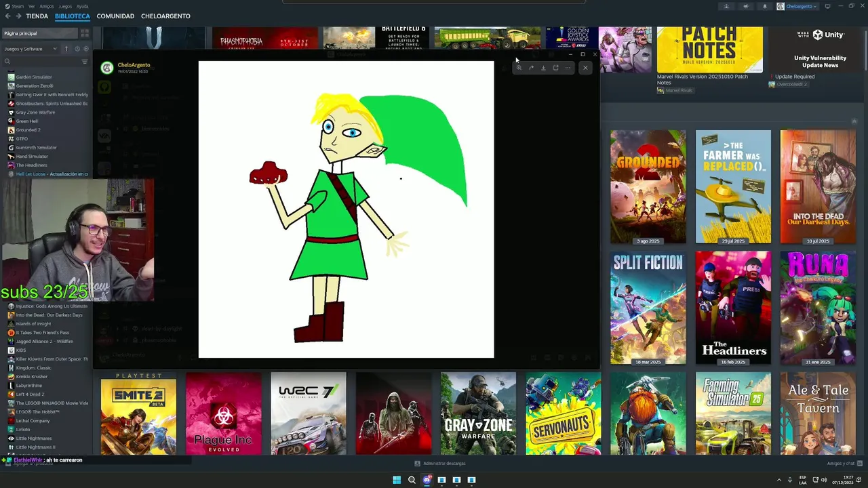Viewport: 868px width, 488px height.
Task: Open the Runa game cover
Action: pyautogui.click(x=818, y=308)
